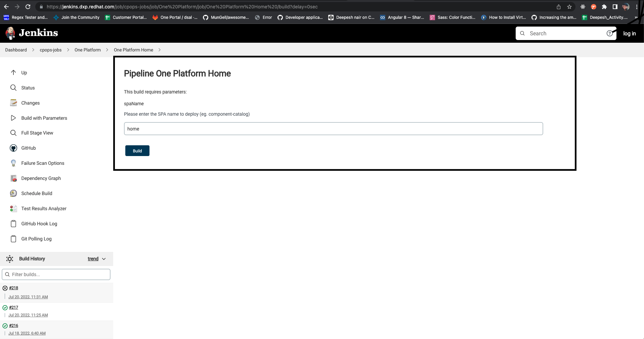Click the Schedule Build clock icon
644x339 pixels.
pos(13,193)
